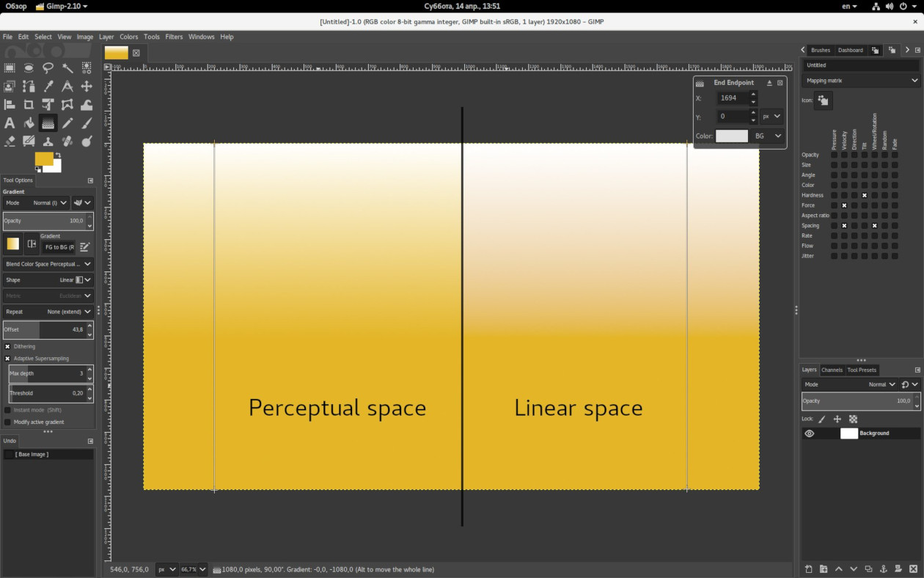
Task: Disable the Dithering checkbox
Action: tap(8, 346)
